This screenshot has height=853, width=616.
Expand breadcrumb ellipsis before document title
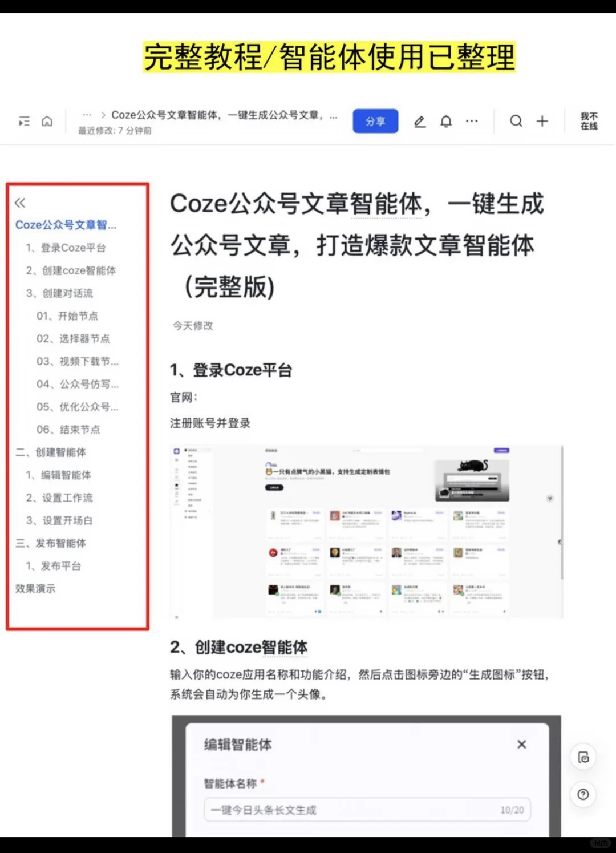pyautogui.click(x=87, y=115)
